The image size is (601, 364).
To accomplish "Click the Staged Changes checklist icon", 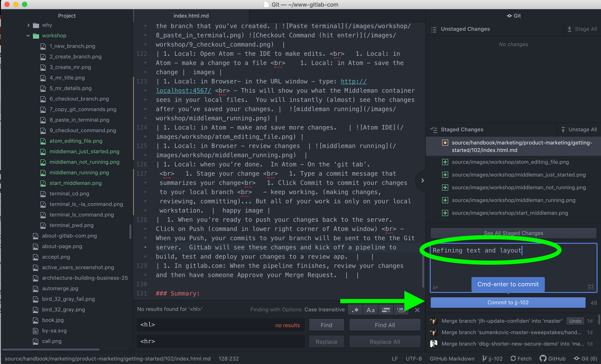I will [434, 130].
